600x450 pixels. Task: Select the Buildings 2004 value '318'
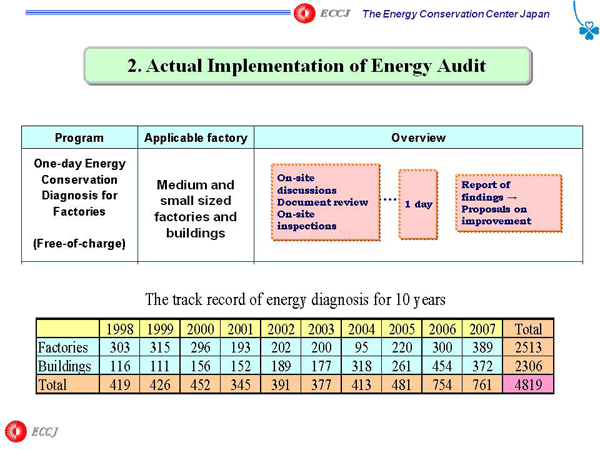coord(362,366)
